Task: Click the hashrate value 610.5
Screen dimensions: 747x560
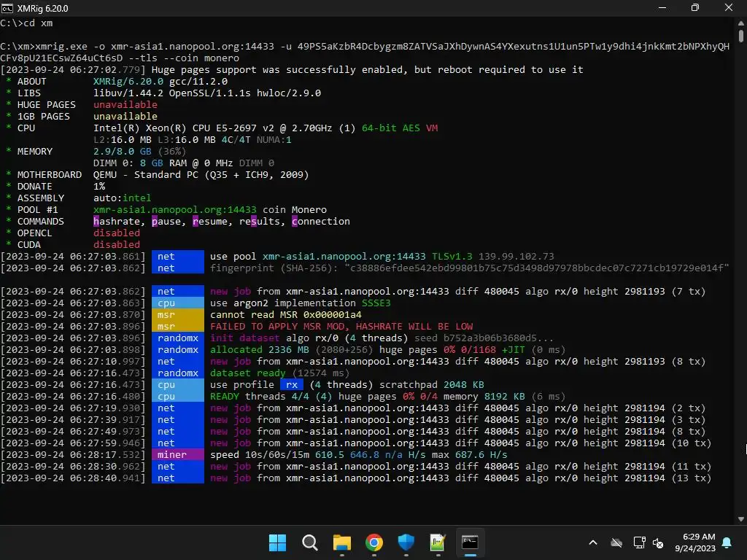Action: click(329, 455)
